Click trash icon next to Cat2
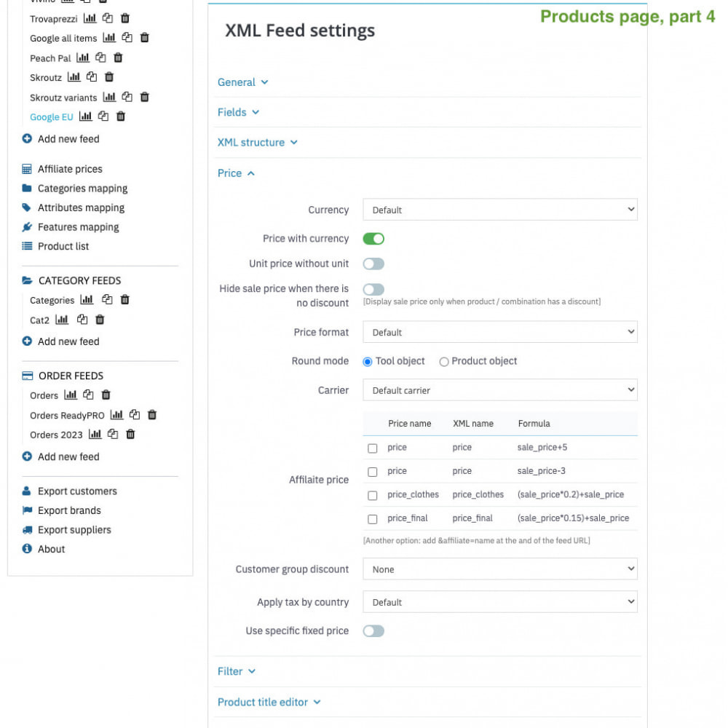The image size is (728, 728). click(x=100, y=320)
